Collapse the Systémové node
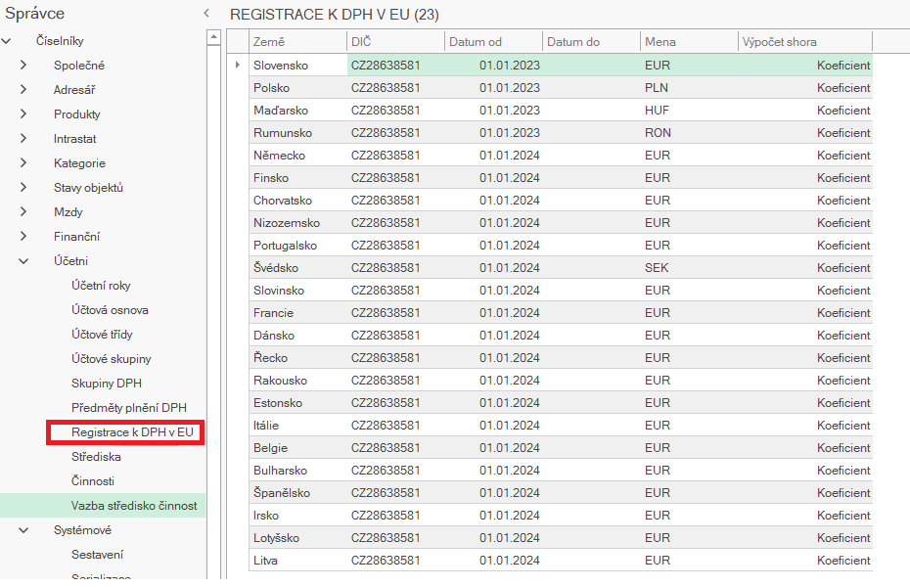This screenshot has height=588, width=910. [x=23, y=530]
